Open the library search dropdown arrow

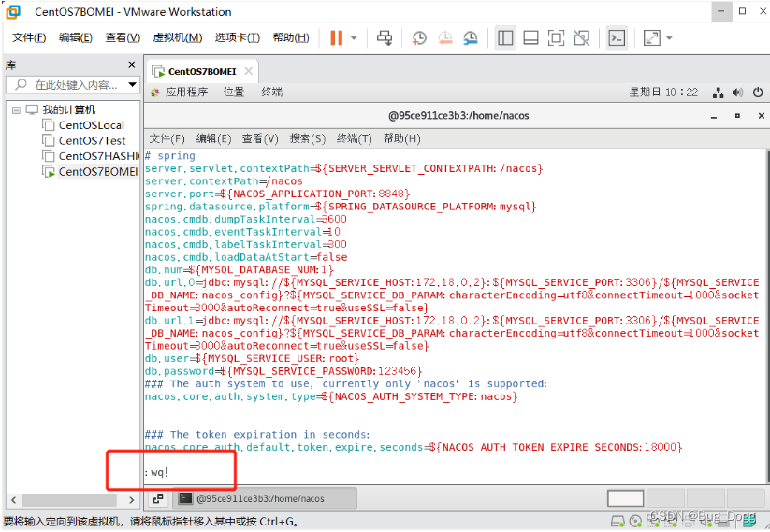(x=132, y=85)
